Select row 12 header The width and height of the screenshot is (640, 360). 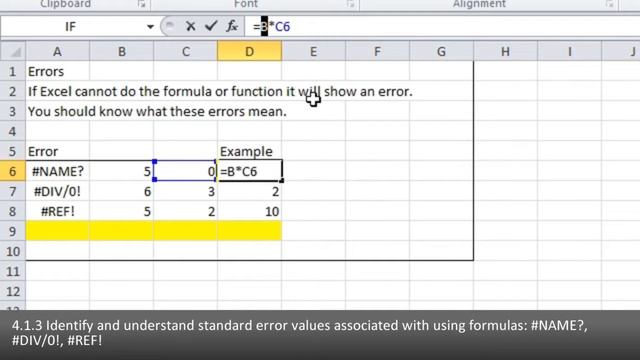click(x=13, y=291)
